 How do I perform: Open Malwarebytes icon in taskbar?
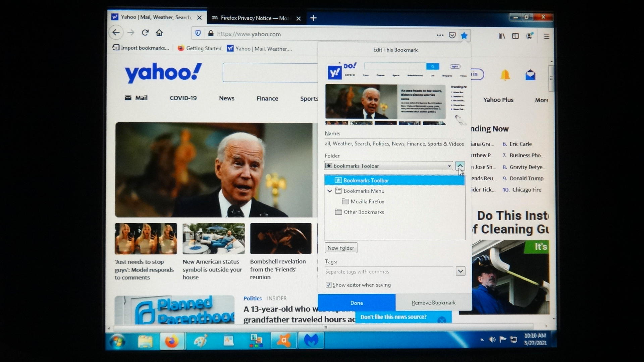tap(311, 341)
